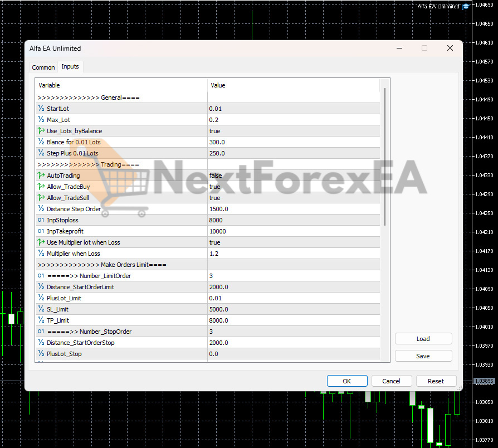This screenshot has width=498, height=448.
Task: Edit the Max_Lot value field
Action: [x=293, y=120]
